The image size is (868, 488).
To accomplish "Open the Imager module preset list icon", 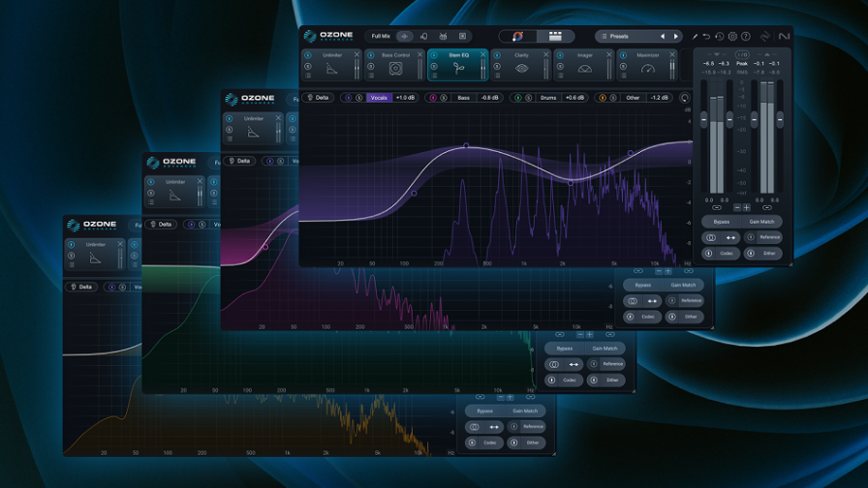I will click(560, 76).
